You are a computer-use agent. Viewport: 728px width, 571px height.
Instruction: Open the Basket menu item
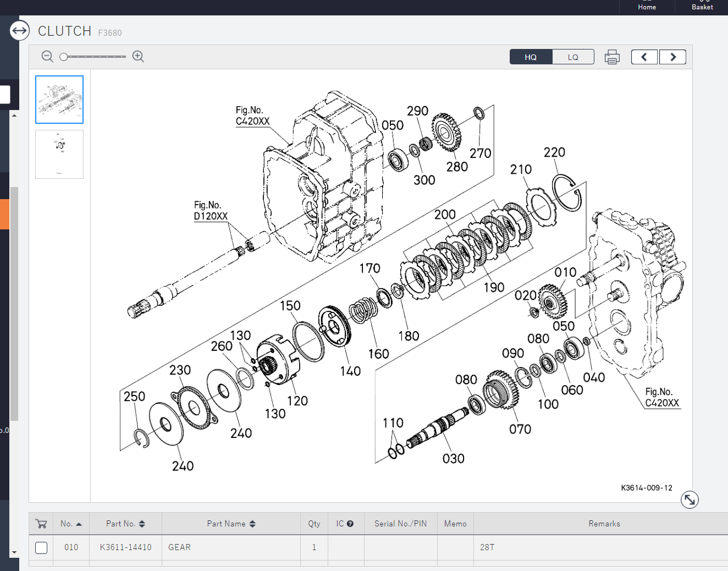tap(702, 7)
